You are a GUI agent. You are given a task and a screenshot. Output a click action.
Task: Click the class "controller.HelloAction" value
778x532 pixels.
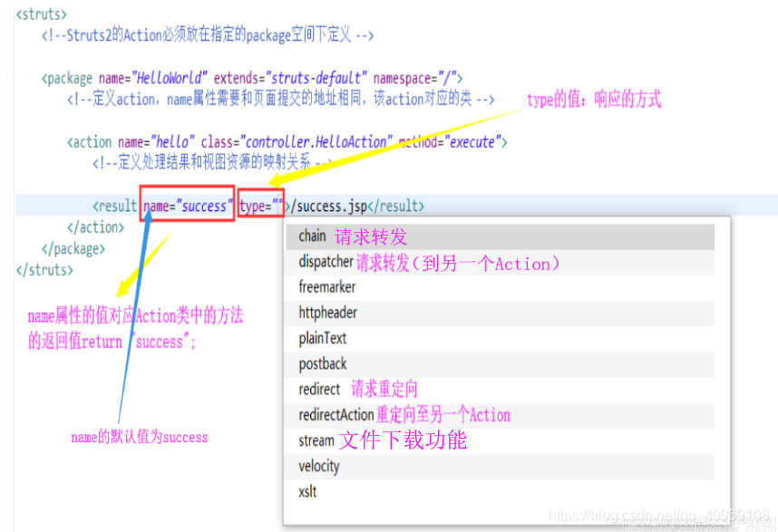click(x=316, y=142)
